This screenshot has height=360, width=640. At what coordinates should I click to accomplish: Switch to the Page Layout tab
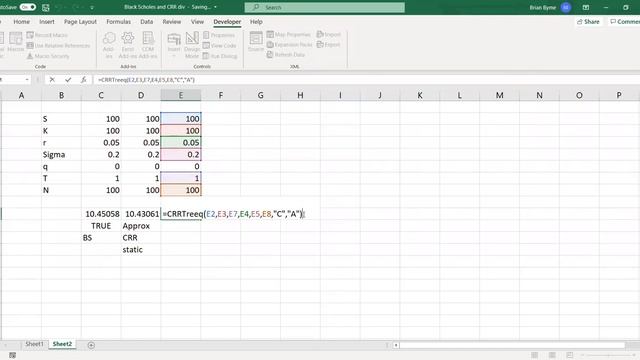[x=80, y=22]
